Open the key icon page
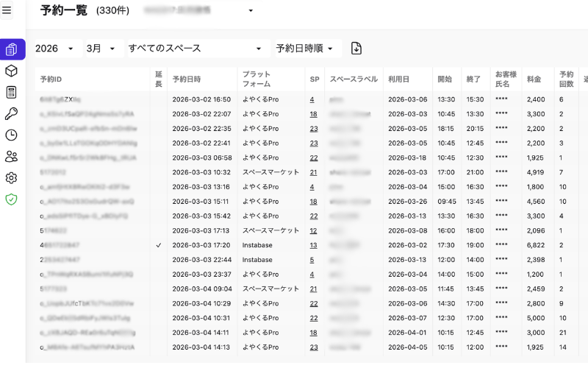Viewport: 588px width, 368px height. pos(12,113)
